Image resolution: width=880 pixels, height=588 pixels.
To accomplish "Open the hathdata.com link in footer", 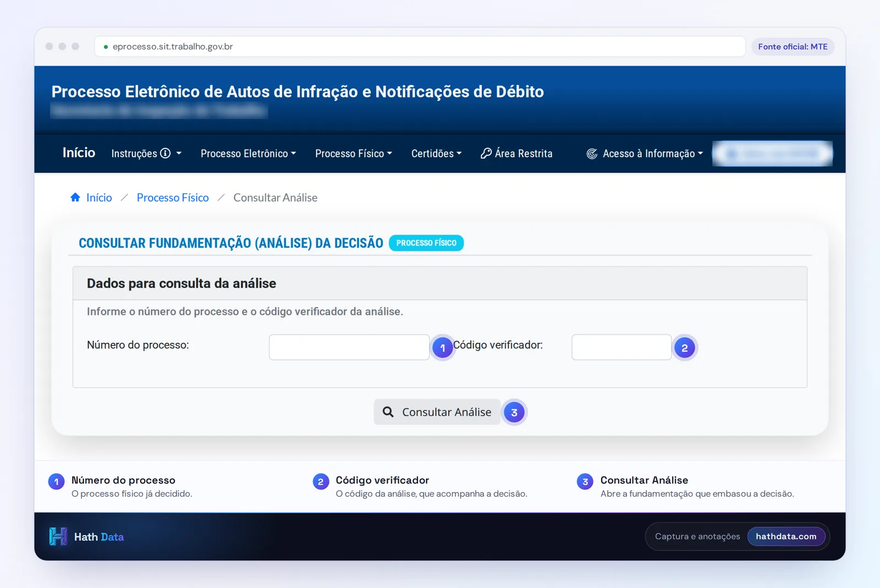I will 786,536.
